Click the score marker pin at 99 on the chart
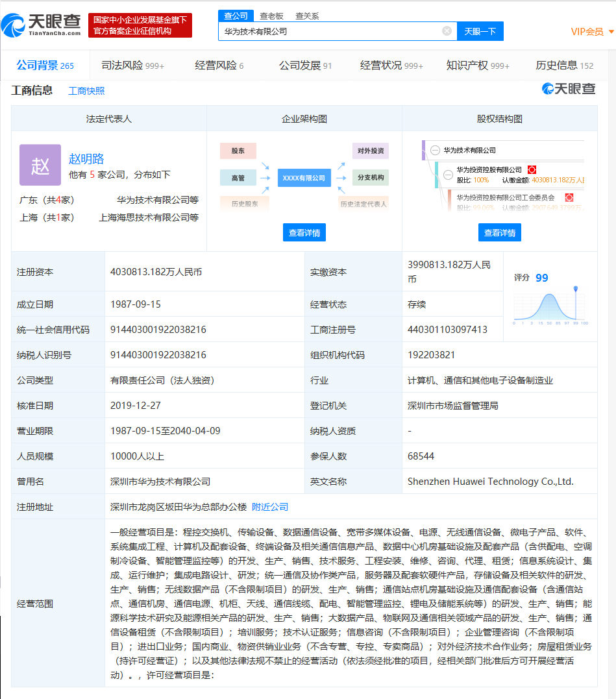The width and height of the screenshot is (616, 699). click(x=576, y=289)
